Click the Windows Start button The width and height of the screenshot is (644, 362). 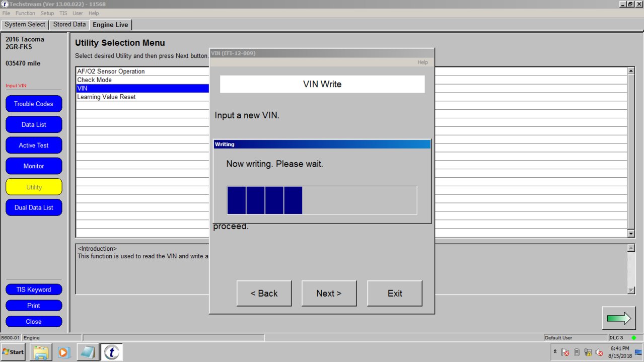point(14,352)
